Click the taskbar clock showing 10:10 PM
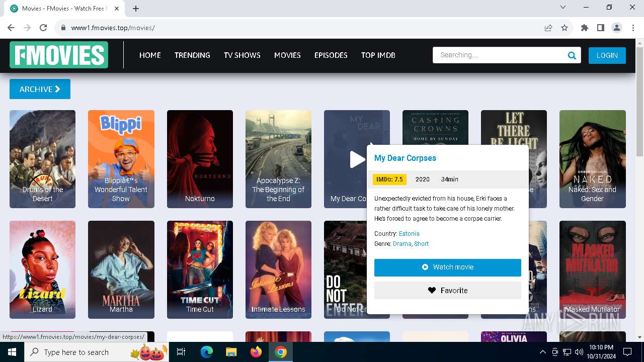This screenshot has width=644, height=362. coord(601,352)
